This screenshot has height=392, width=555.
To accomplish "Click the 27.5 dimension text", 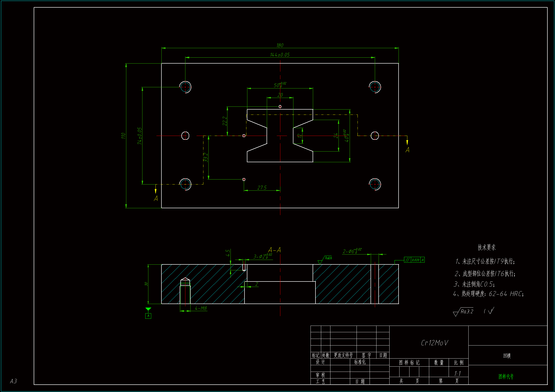I will 262,188.
